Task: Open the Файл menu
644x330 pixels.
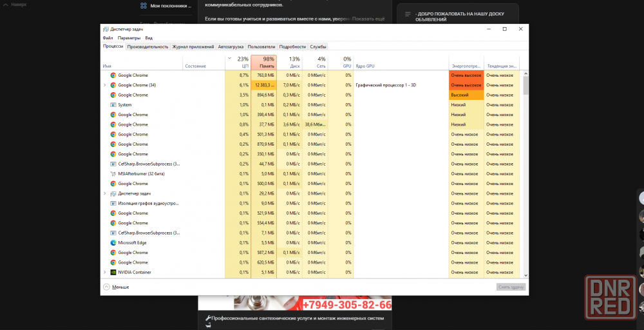Action: [108, 38]
